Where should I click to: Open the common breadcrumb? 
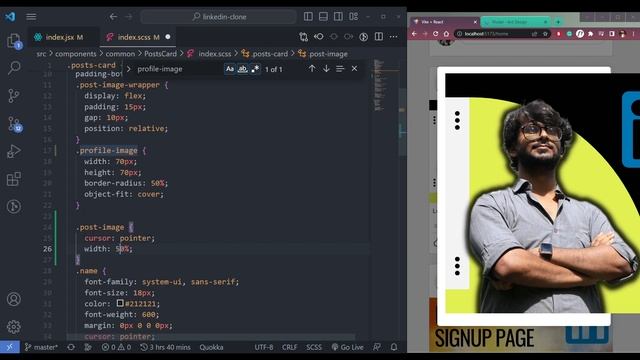coord(120,53)
